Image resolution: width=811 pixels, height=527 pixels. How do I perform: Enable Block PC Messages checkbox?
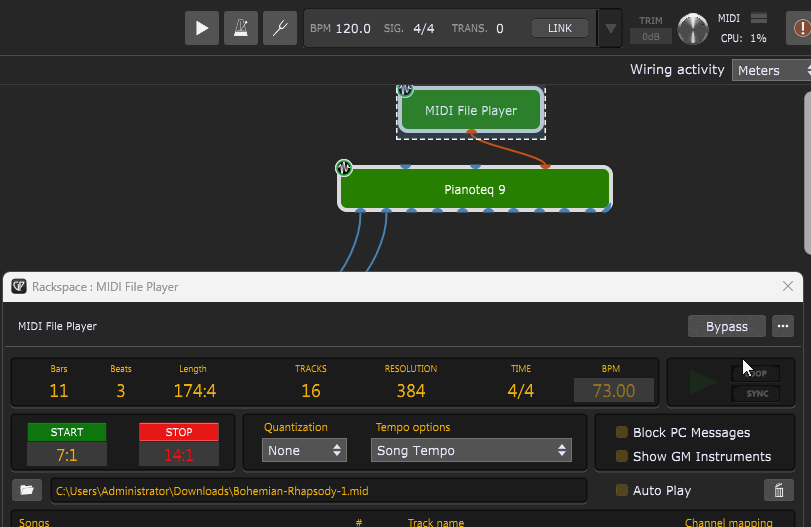[622, 432]
